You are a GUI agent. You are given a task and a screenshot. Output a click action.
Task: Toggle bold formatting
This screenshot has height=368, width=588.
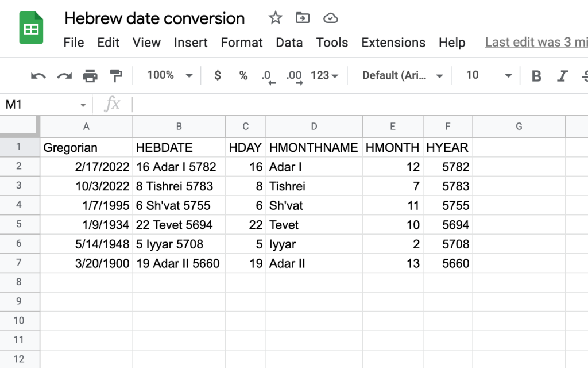point(536,76)
